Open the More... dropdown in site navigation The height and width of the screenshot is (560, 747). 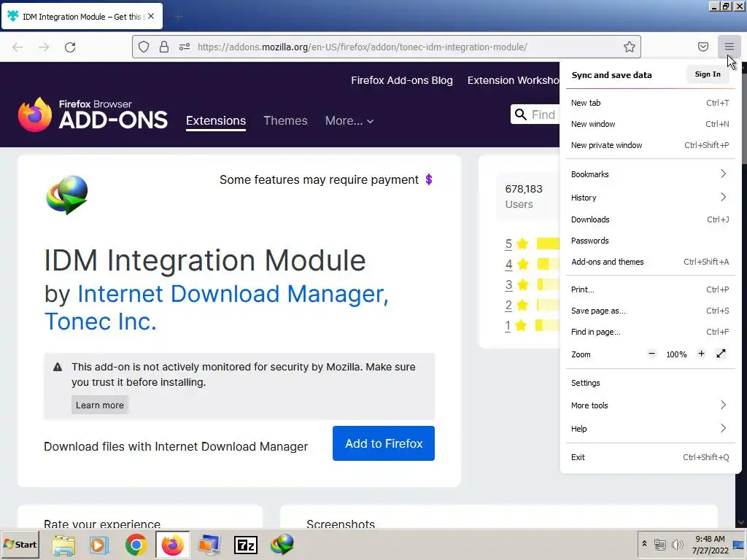[349, 120]
